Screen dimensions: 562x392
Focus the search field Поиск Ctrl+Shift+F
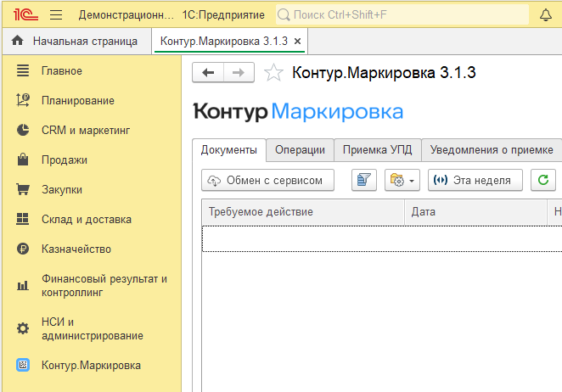click(x=402, y=14)
